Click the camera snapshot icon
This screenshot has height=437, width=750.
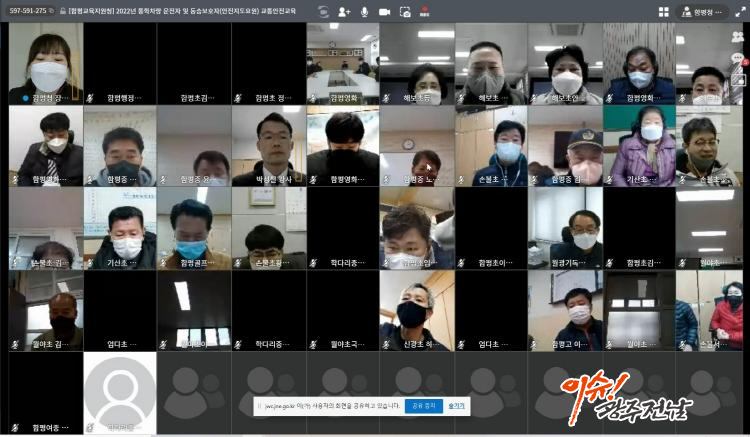coord(405,12)
